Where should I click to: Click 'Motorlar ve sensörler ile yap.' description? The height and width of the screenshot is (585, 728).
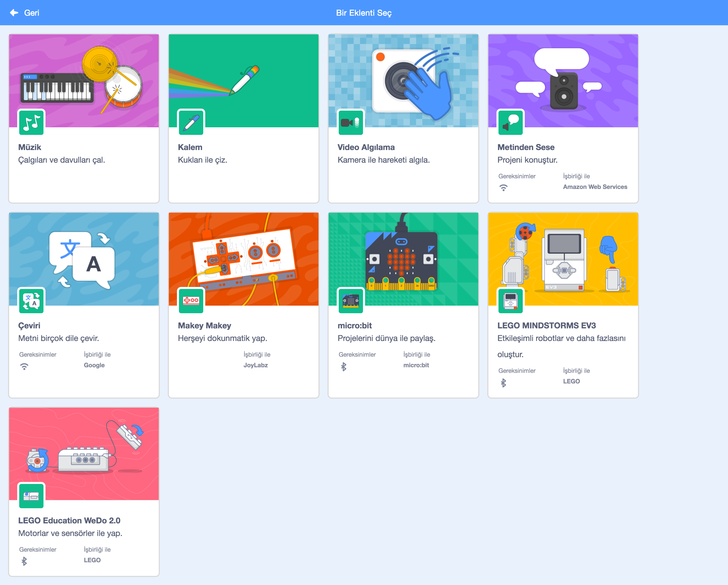pyautogui.click(x=70, y=533)
